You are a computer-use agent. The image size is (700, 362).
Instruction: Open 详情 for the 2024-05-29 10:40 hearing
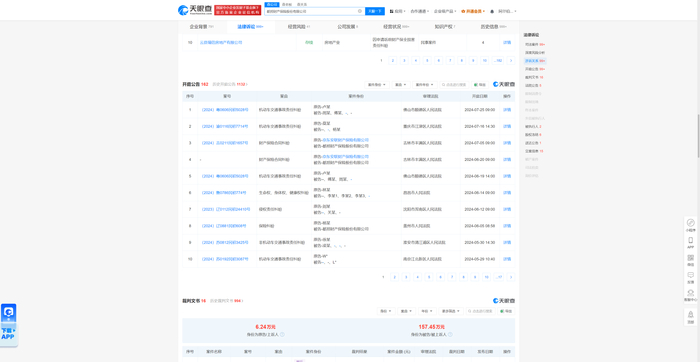coord(507,259)
